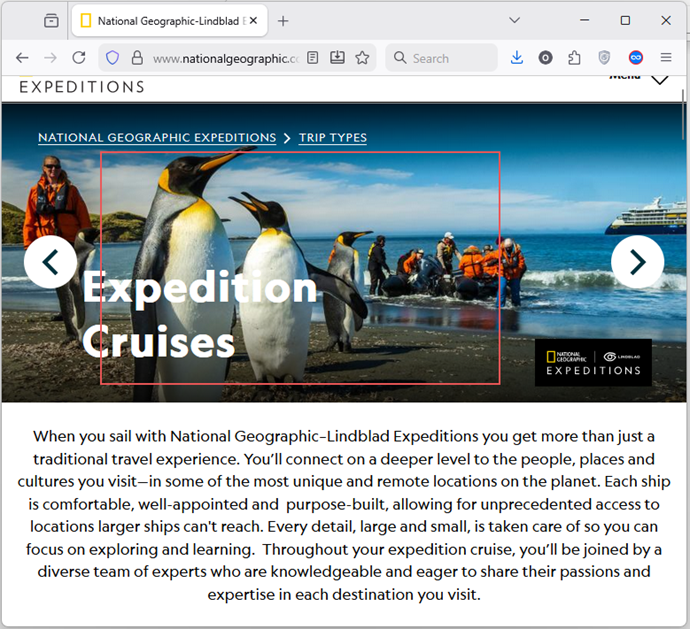The image size is (690, 629).
Task: Open the Firefox hamburger application menu
Action: click(x=666, y=58)
